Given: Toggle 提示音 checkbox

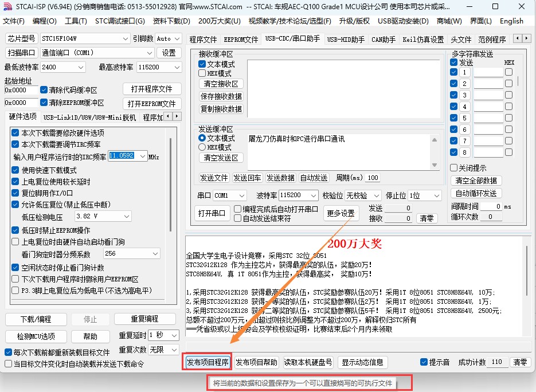Looking at the screenshot, I should pos(424,362).
